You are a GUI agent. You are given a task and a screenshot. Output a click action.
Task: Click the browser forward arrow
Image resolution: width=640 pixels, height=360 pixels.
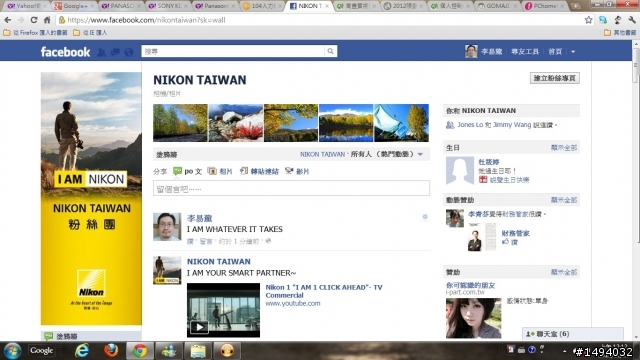click(20, 20)
